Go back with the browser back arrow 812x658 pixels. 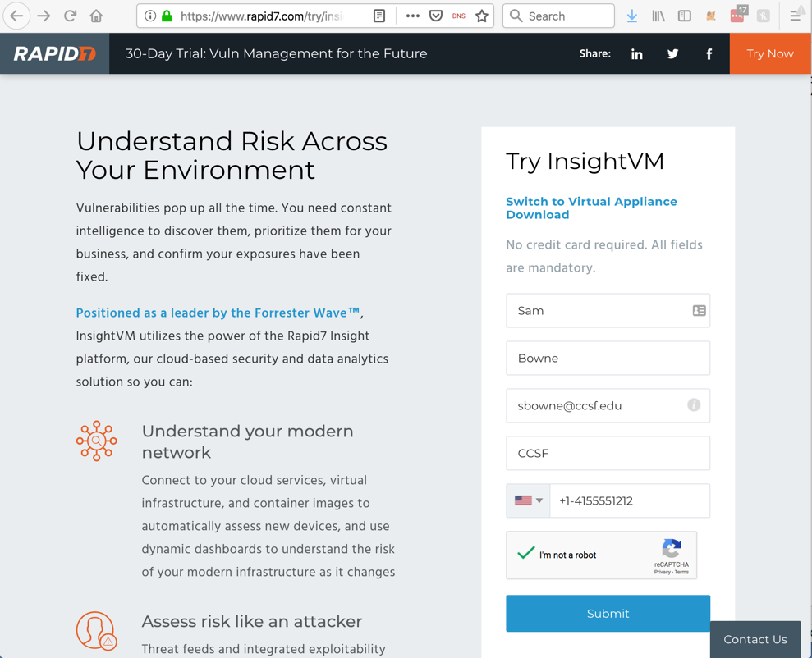pos(16,16)
